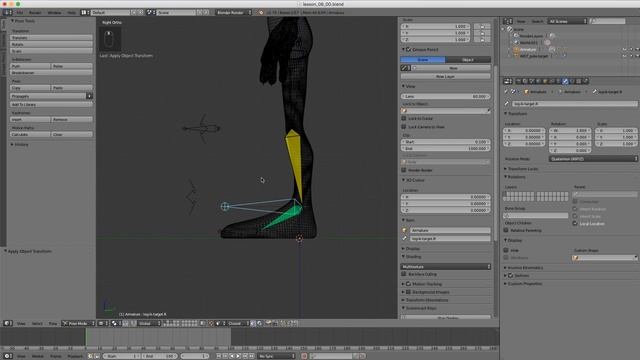
Task: Click the outliner search field
Action: point(607,21)
